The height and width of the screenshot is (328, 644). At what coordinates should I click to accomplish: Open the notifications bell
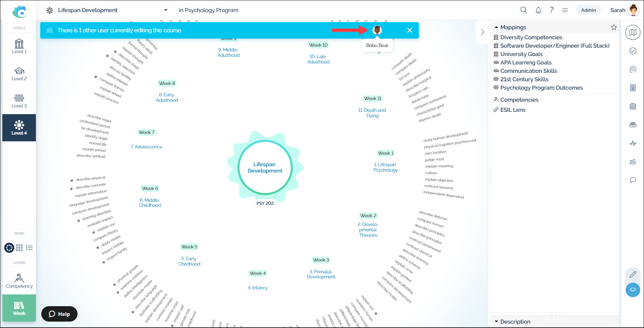[x=538, y=10]
